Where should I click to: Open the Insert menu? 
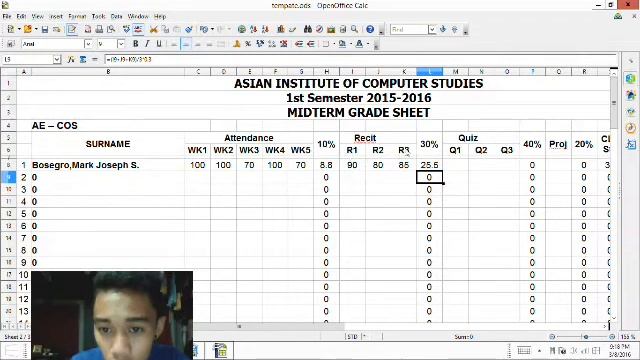56,16
